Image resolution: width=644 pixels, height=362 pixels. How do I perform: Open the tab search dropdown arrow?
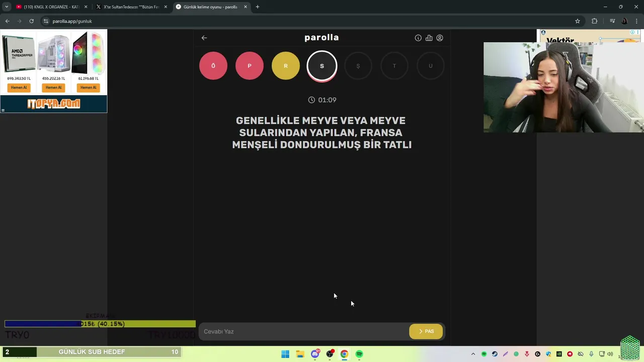click(x=7, y=7)
